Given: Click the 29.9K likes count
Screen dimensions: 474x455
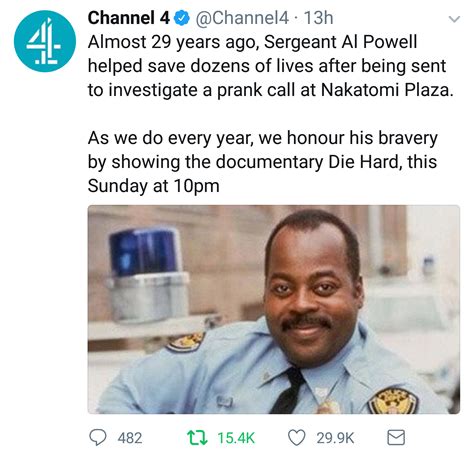Looking at the screenshot, I should click(x=335, y=438).
